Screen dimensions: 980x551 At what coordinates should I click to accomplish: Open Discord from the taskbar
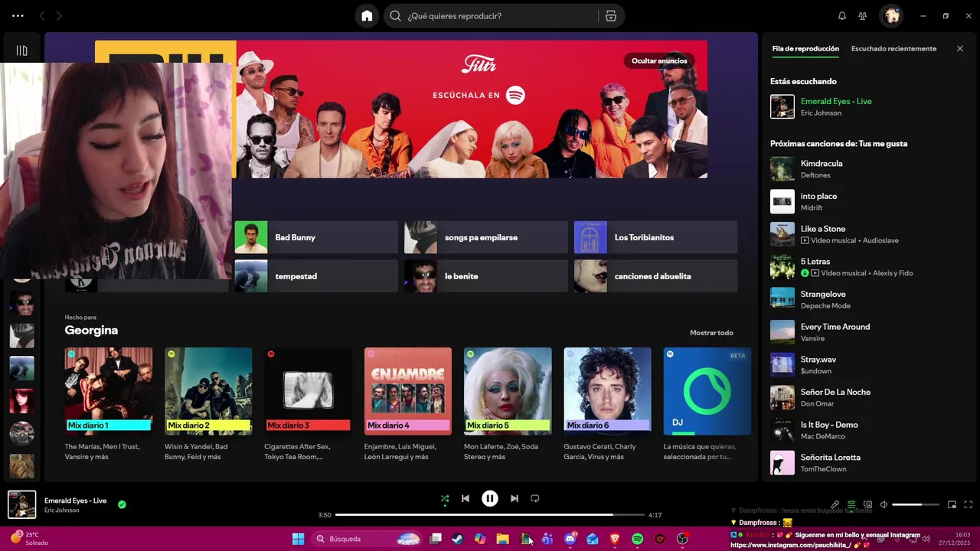[x=570, y=539]
